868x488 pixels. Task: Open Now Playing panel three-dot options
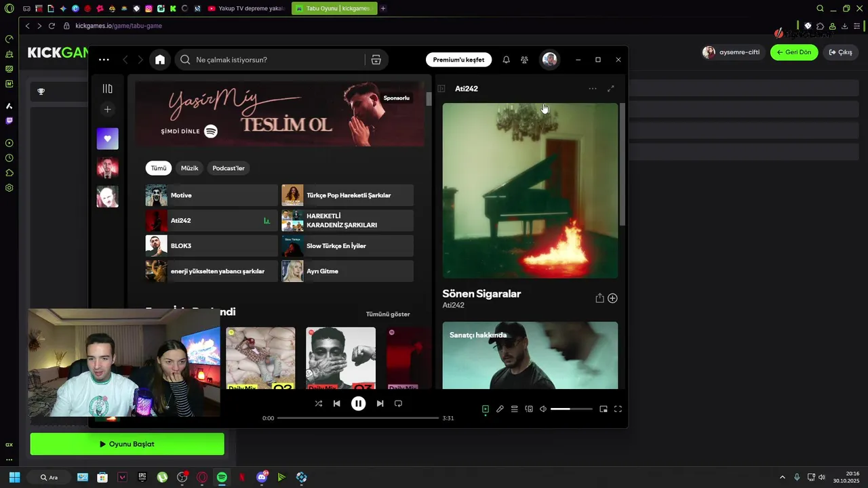tap(593, 89)
